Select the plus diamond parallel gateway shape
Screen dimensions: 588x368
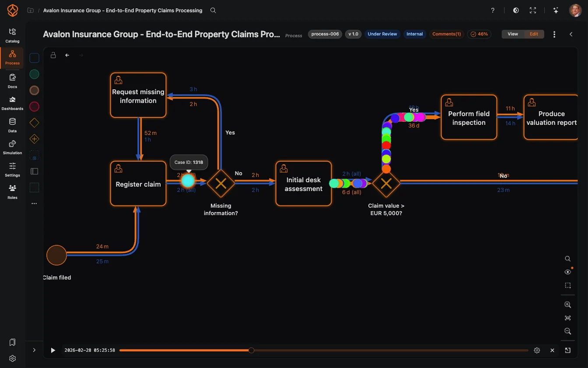[34, 139]
